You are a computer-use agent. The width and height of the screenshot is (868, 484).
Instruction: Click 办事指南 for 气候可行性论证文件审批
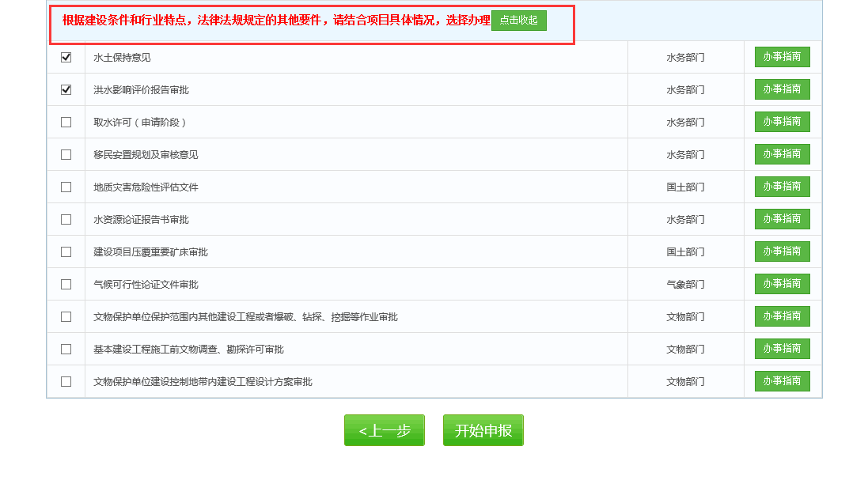tap(782, 284)
